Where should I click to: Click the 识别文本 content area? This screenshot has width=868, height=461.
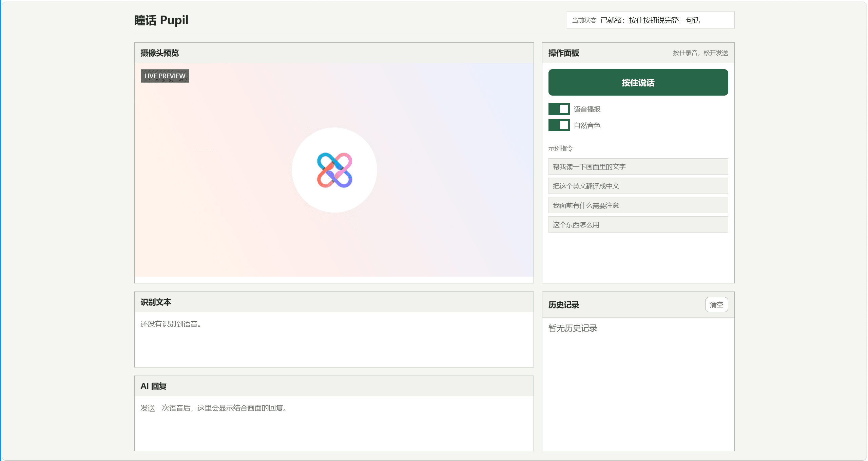334,339
